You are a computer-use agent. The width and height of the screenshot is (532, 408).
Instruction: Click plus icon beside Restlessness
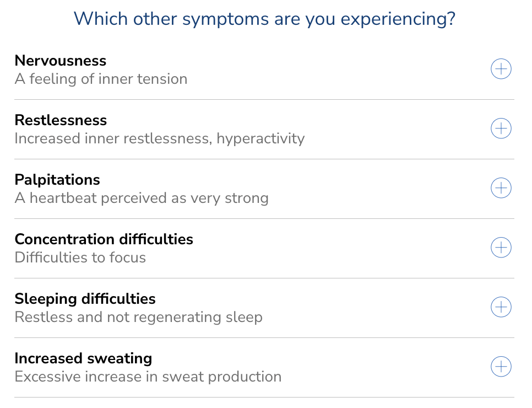[501, 128]
